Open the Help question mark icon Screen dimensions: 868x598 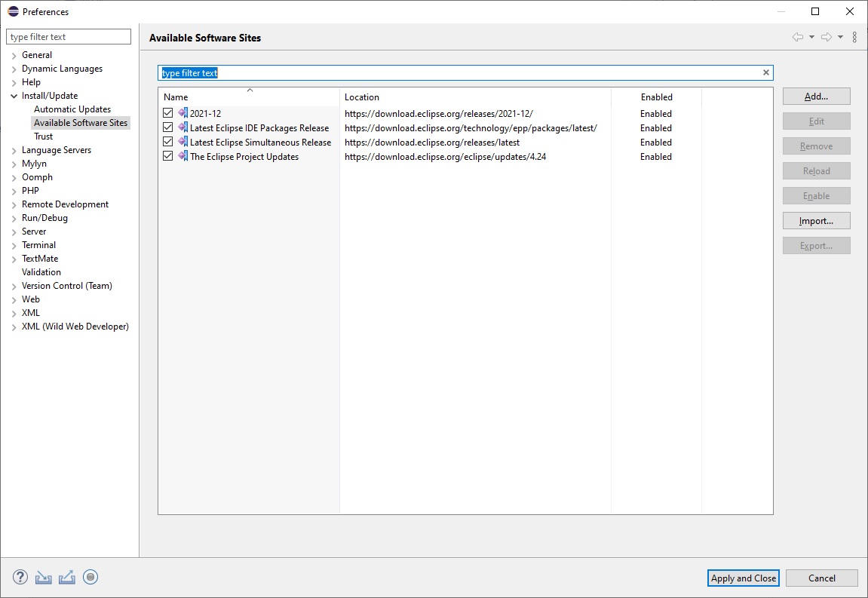point(20,577)
